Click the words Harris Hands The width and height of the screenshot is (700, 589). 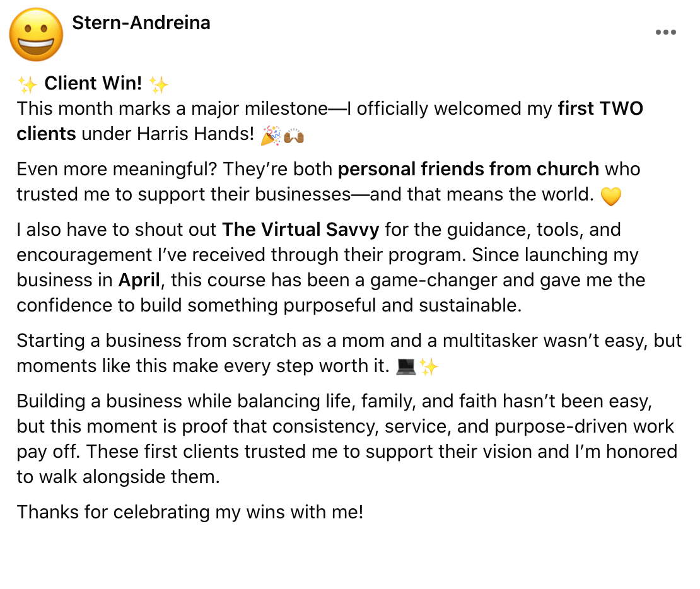coord(195,134)
